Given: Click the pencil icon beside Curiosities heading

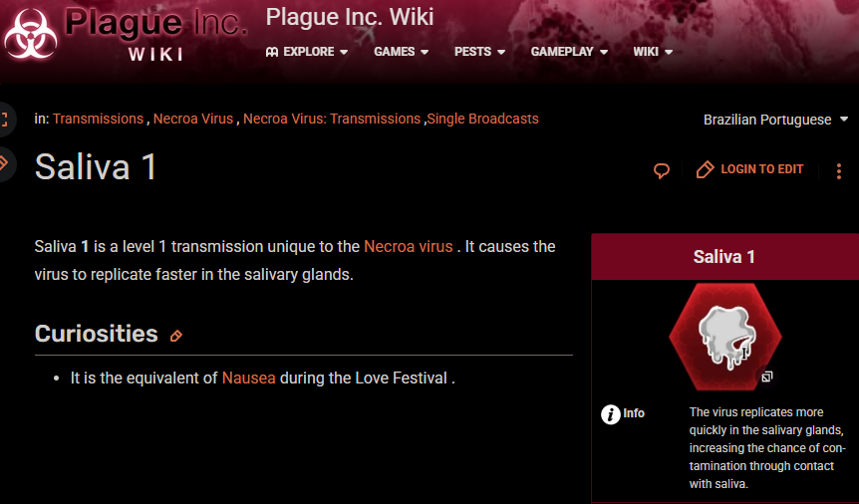Looking at the screenshot, I should (x=176, y=336).
